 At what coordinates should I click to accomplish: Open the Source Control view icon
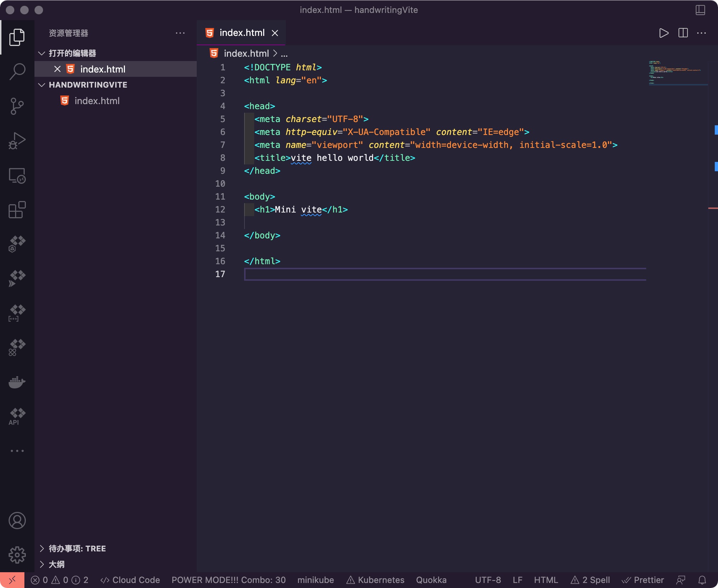pyautogui.click(x=17, y=106)
